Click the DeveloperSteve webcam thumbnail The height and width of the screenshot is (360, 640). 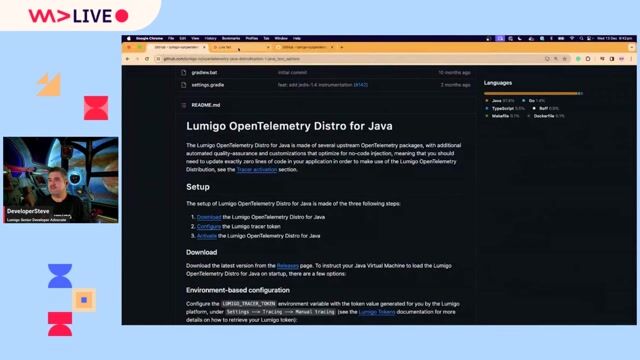61,180
